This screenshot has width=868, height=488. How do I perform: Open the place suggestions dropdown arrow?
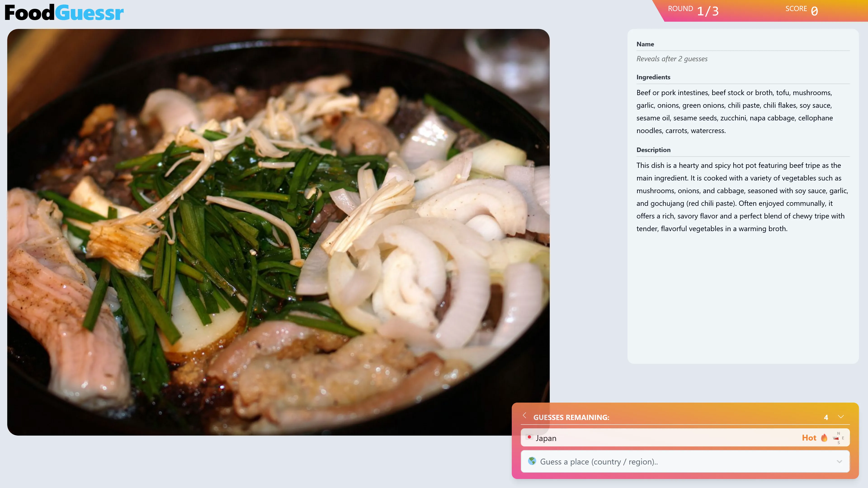[839, 462]
